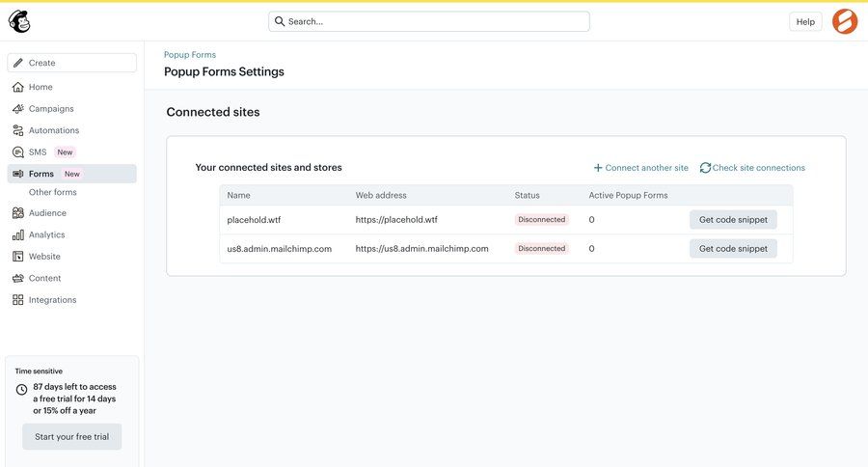The height and width of the screenshot is (467, 868).
Task: Click Disconnected status for us8.admin.mailchimp.com
Action: [541, 248]
